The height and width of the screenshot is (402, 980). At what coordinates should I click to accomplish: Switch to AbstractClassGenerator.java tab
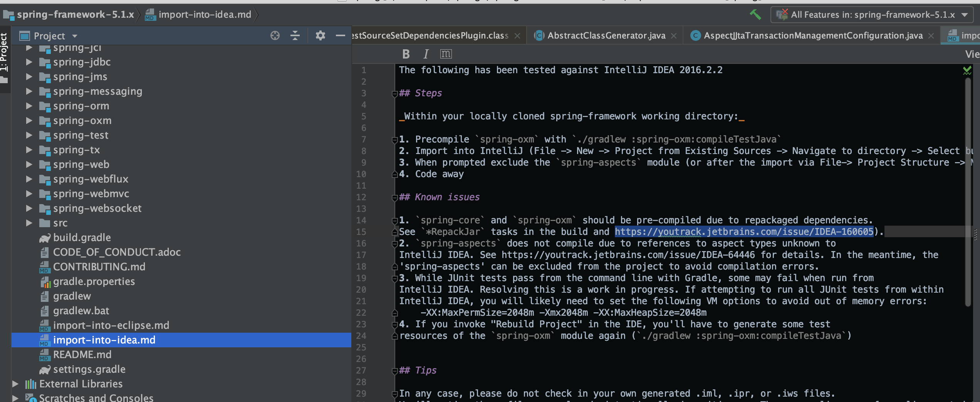tap(606, 36)
